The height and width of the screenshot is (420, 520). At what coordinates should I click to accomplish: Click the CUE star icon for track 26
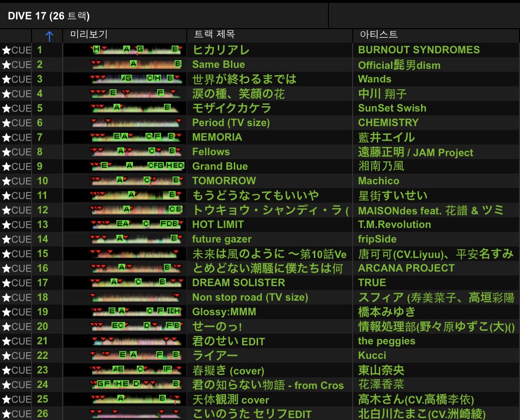6,414
